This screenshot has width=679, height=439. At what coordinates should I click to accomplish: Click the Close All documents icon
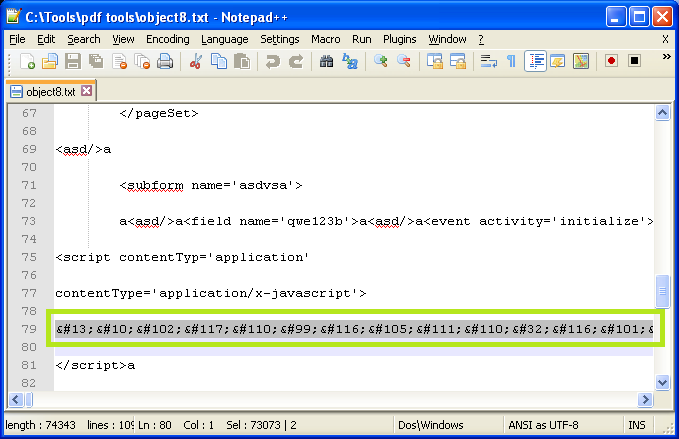(142, 61)
